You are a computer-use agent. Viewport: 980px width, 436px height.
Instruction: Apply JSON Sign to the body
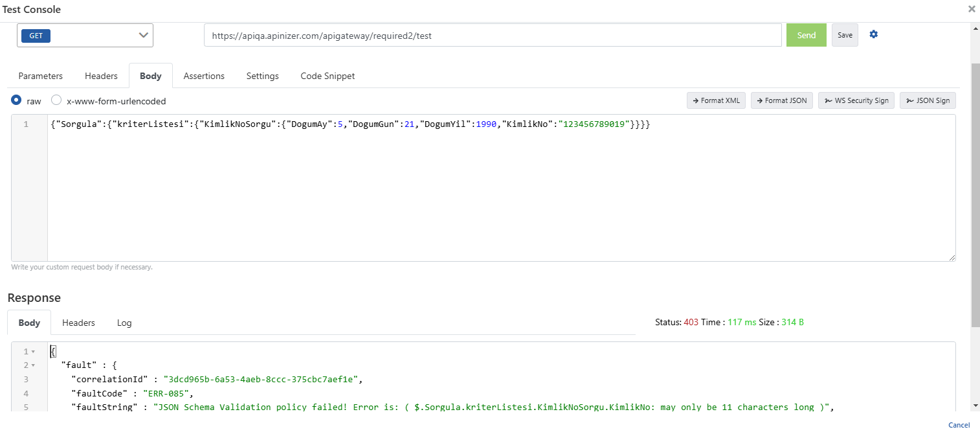pyautogui.click(x=928, y=100)
